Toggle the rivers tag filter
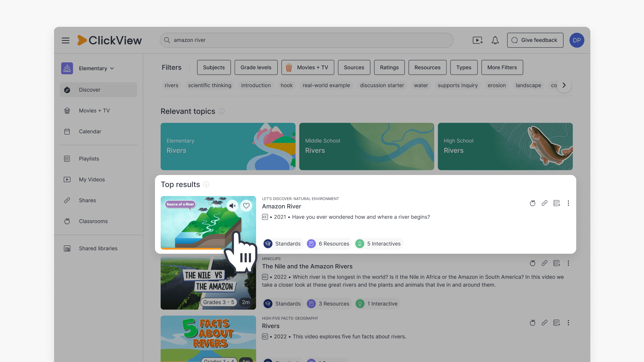644x362 pixels. click(x=171, y=85)
